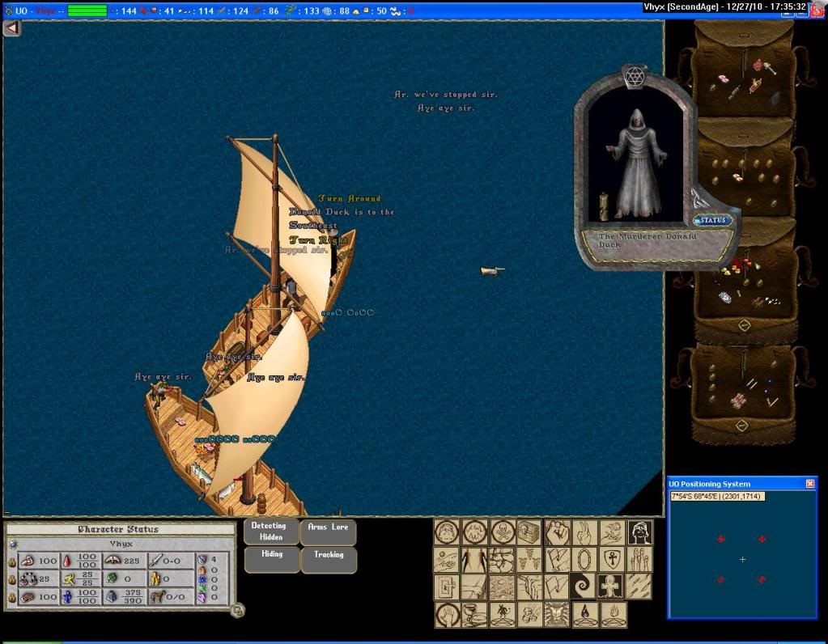Image resolution: width=828 pixels, height=644 pixels.
Task: Click the red hit points droplet icon
Action: point(67,561)
